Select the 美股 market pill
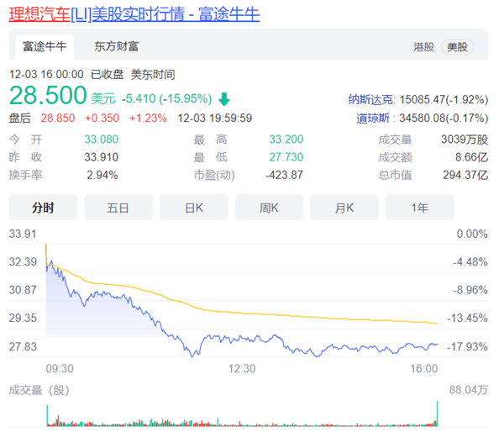 (x=457, y=47)
